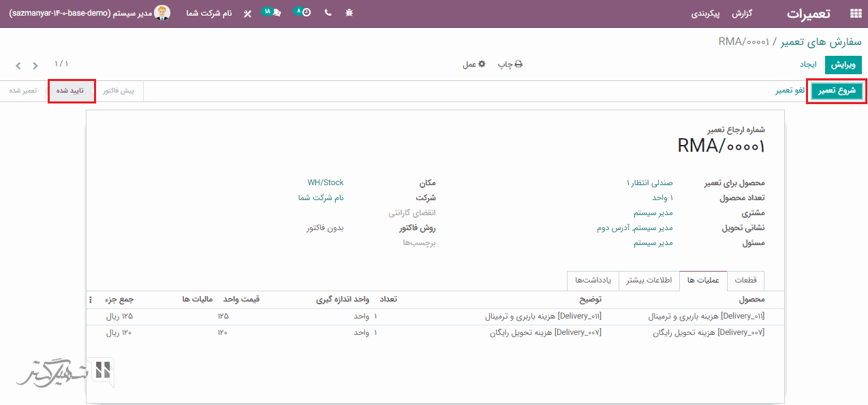Open the پیکربندی menu
868x405 pixels.
(706, 14)
